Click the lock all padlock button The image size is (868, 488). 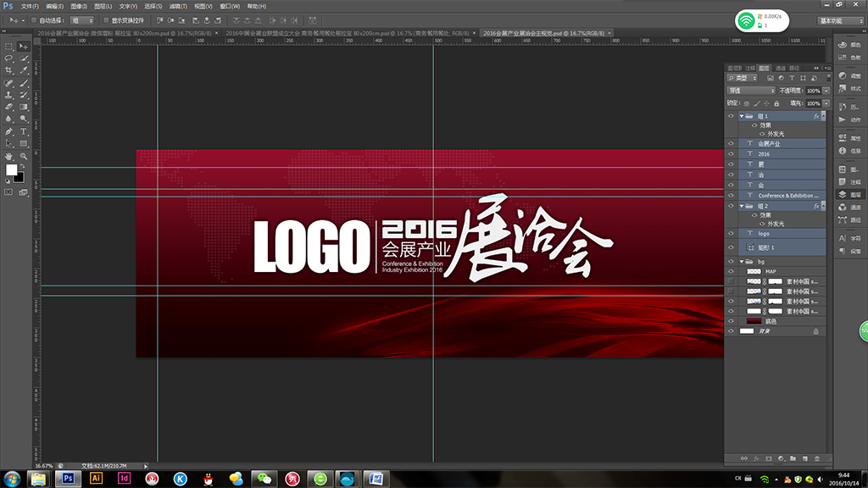(x=776, y=103)
